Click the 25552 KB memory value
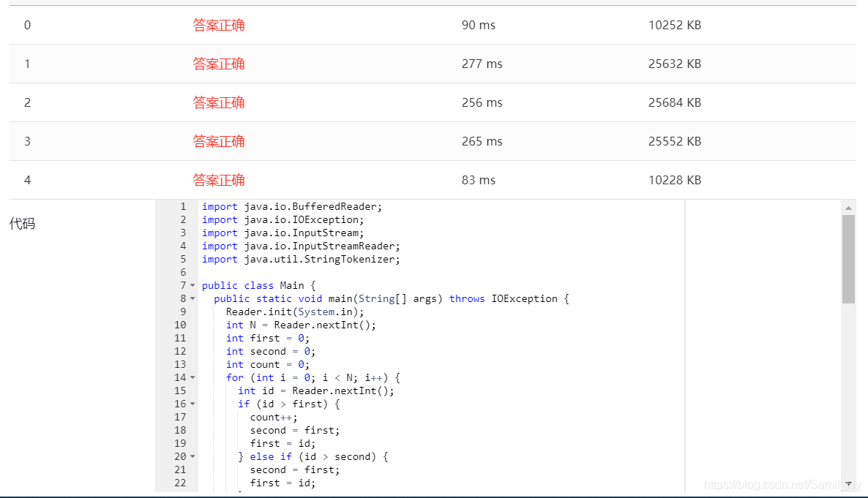Viewport: 868px width, 498px height. (675, 141)
